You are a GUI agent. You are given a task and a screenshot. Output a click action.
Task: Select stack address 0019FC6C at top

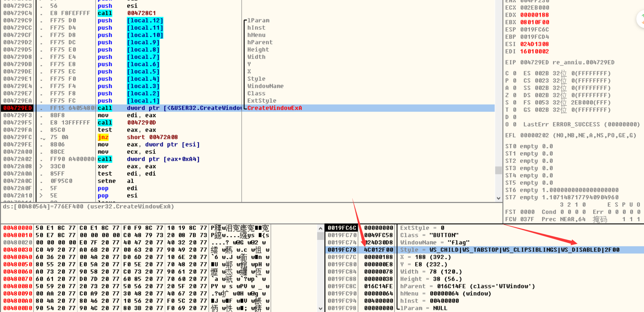click(342, 228)
